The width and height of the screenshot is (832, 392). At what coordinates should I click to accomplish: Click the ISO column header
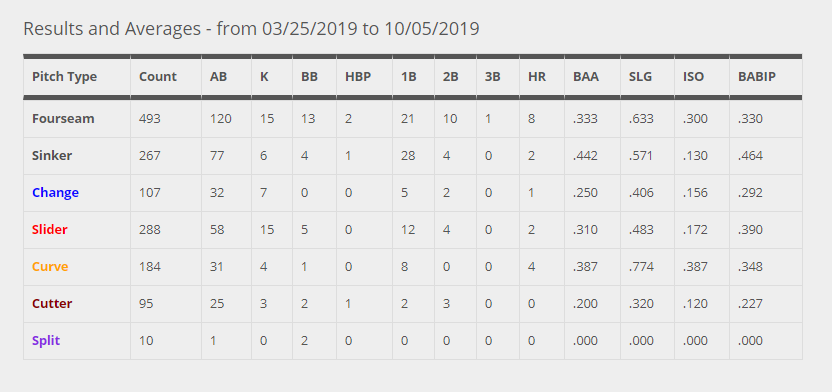[x=693, y=77]
